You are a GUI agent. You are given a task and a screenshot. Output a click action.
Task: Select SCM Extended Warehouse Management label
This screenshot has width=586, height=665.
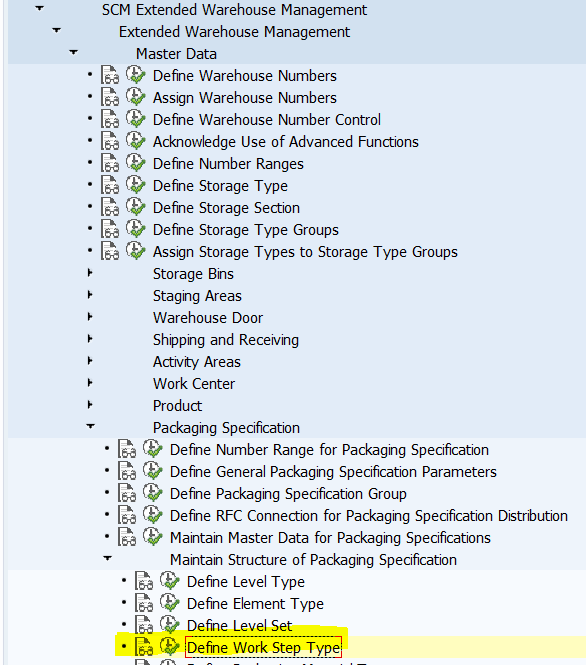[x=234, y=10]
